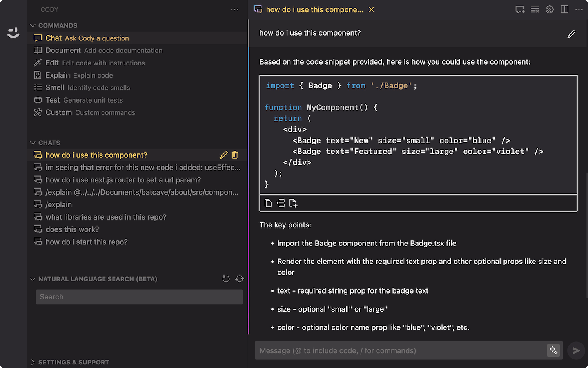
Task: Open 'what libraries are used in this repo?' chat
Action: coord(106,217)
